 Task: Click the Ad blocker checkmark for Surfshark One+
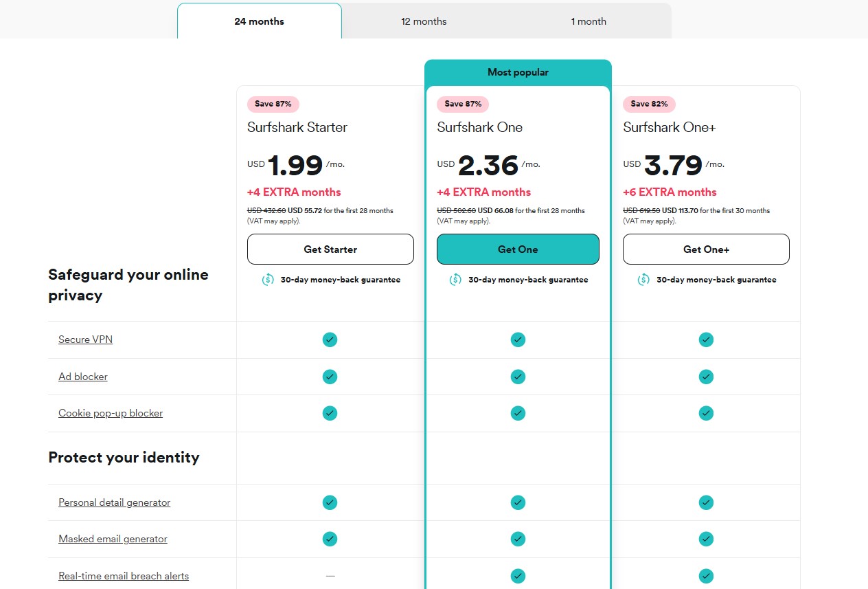pyautogui.click(x=706, y=377)
